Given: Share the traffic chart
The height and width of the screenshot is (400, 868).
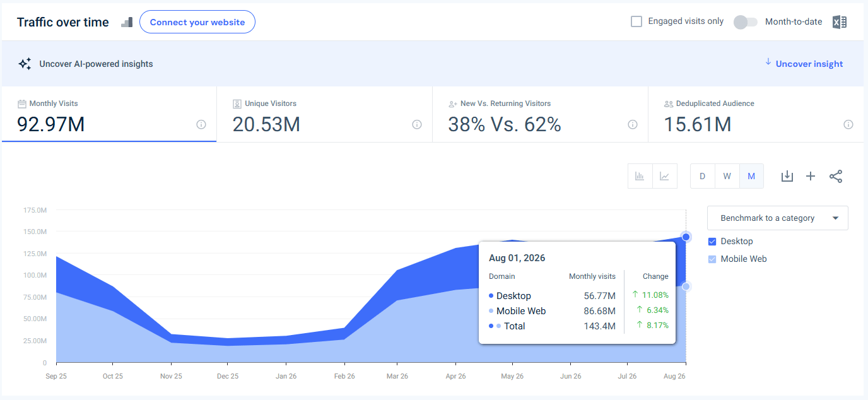Looking at the screenshot, I should click(x=836, y=176).
